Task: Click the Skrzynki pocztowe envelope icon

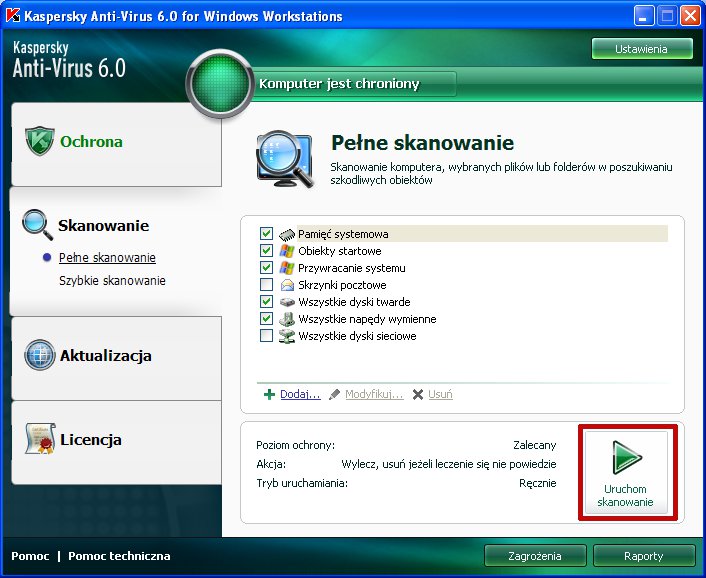Action: tap(287, 285)
